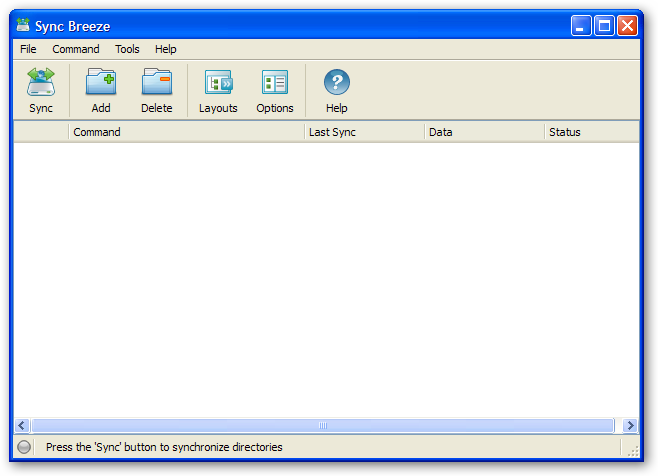Minimize the Sync Breeze window
The height and width of the screenshot is (476, 658).
(581, 26)
